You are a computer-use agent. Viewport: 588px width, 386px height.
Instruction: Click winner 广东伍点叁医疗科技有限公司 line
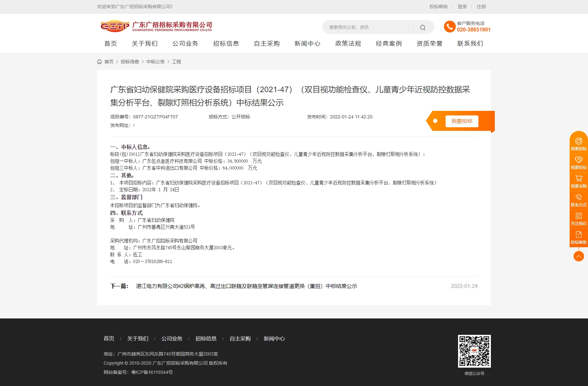point(186,161)
